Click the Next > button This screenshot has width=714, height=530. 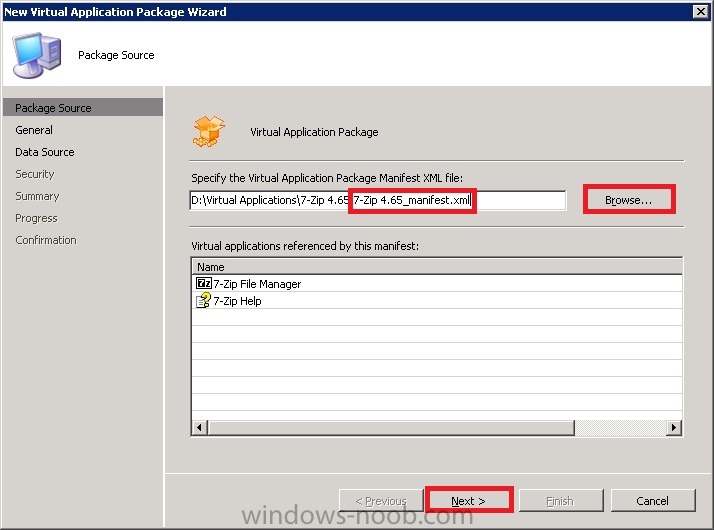click(x=469, y=501)
